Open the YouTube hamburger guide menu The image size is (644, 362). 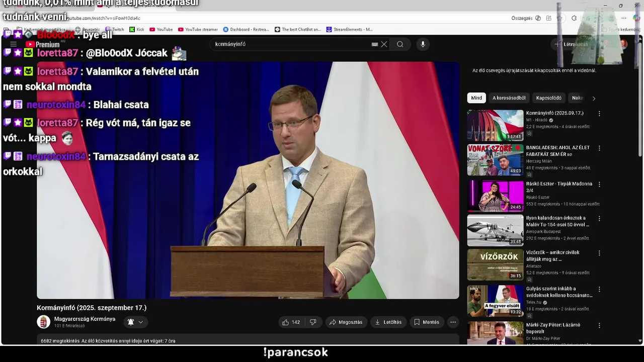(x=14, y=44)
